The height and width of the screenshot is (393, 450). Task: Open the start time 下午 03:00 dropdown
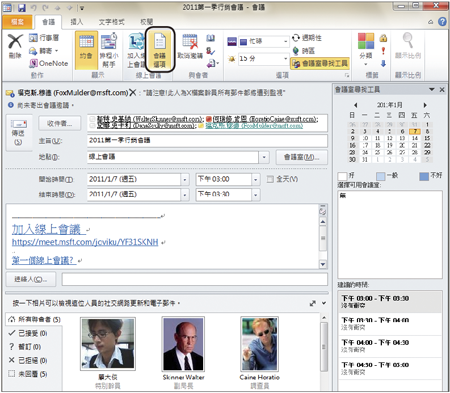click(256, 180)
